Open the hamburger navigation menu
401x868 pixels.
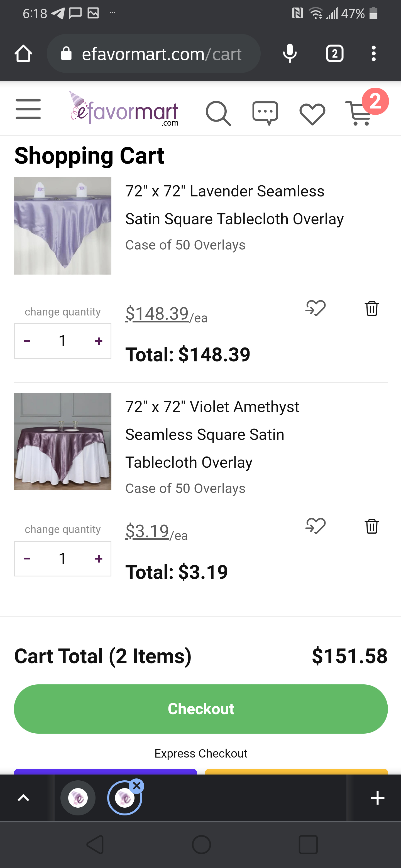pos(28,109)
